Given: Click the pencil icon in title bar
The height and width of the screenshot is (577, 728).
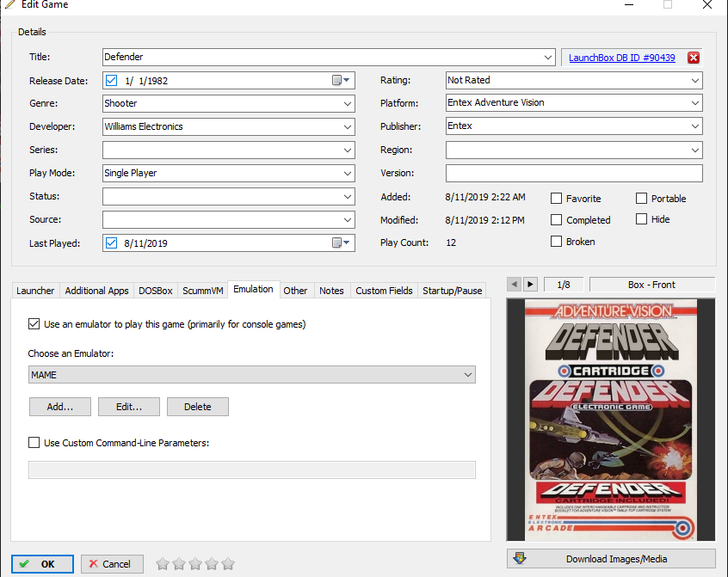Looking at the screenshot, I should coord(10,4).
